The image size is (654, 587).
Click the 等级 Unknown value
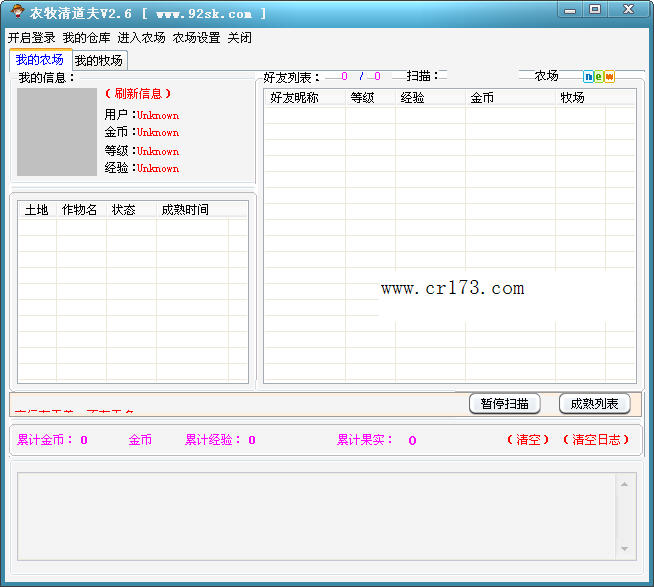pyautogui.click(x=158, y=151)
